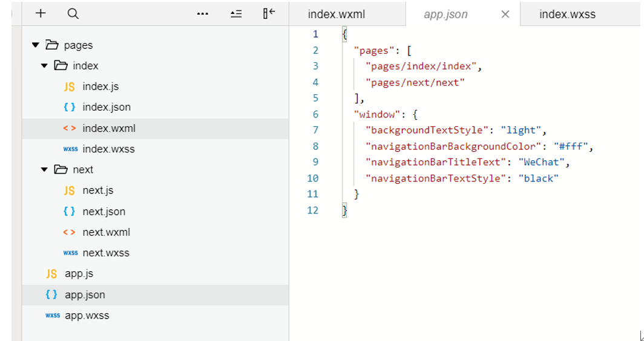Screen dimensions: 644x341
Task: Click line number 1 in the gutter
Action: (315, 34)
